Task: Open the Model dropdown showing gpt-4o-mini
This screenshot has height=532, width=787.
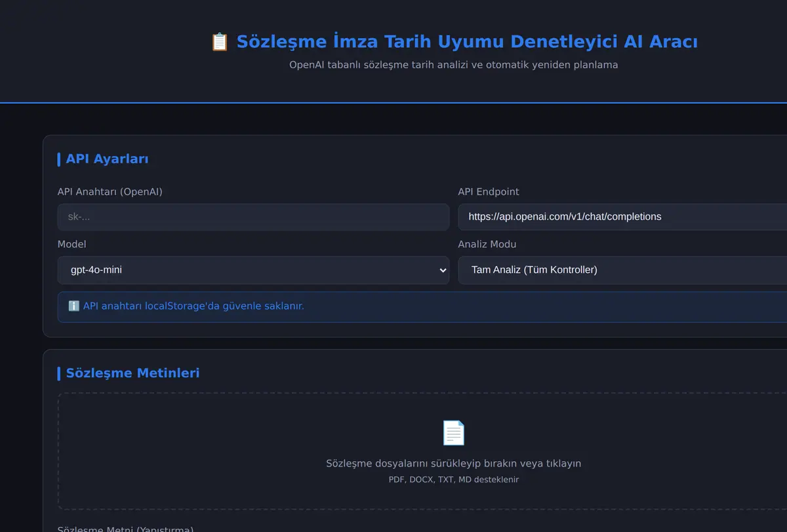Action: [x=253, y=270]
